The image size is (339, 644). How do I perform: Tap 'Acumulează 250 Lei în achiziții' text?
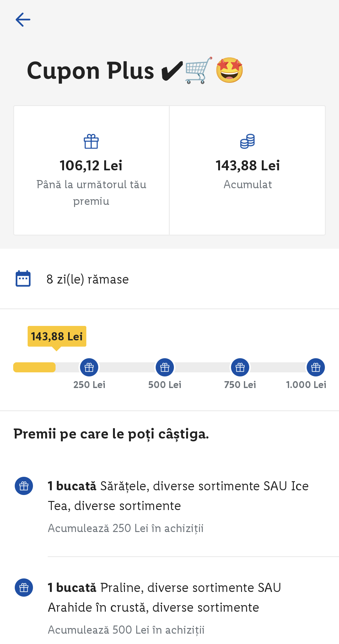click(x=126, y=528)
